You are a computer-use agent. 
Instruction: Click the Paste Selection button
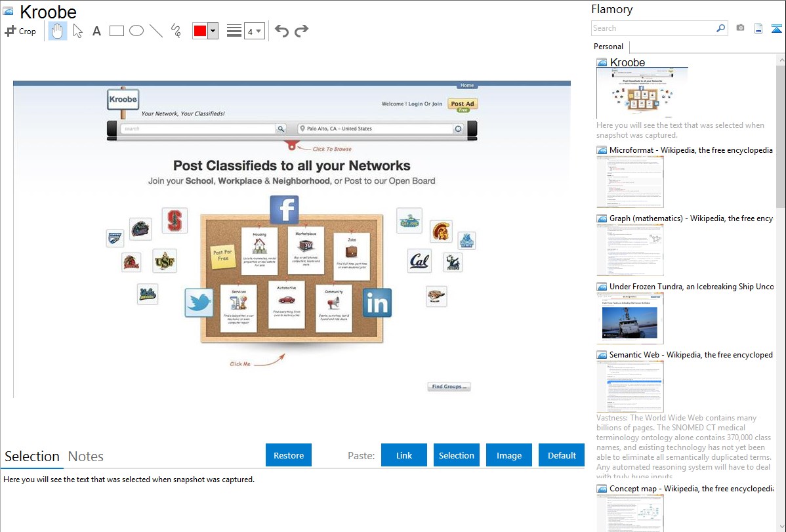click(456, 455)
